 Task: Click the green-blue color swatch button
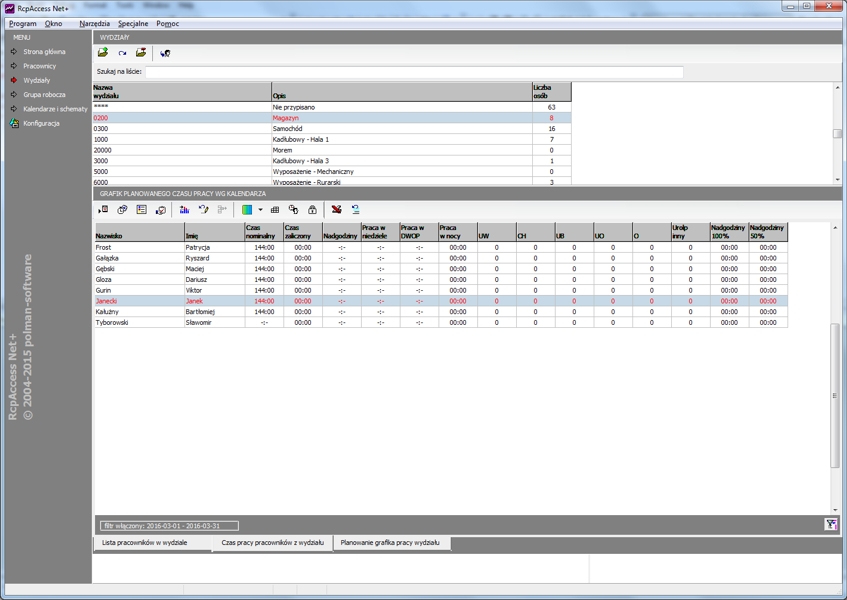point(247,210)
